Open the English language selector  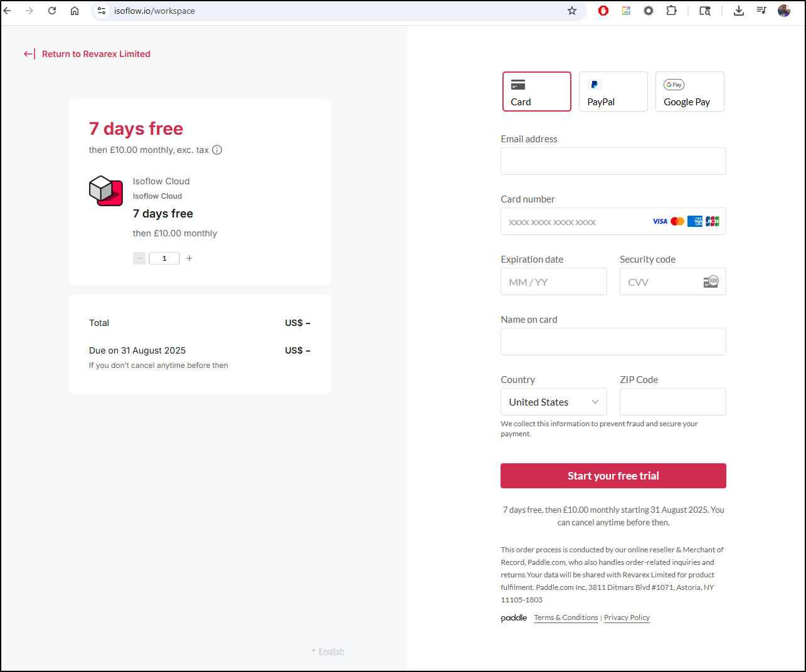[x=328, y=651]
